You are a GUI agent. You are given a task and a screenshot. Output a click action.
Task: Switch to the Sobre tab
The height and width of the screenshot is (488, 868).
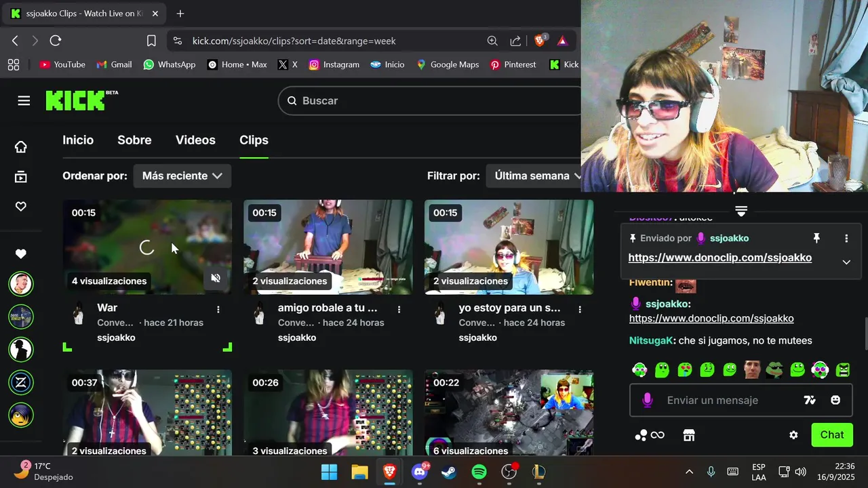click(134, 140)
